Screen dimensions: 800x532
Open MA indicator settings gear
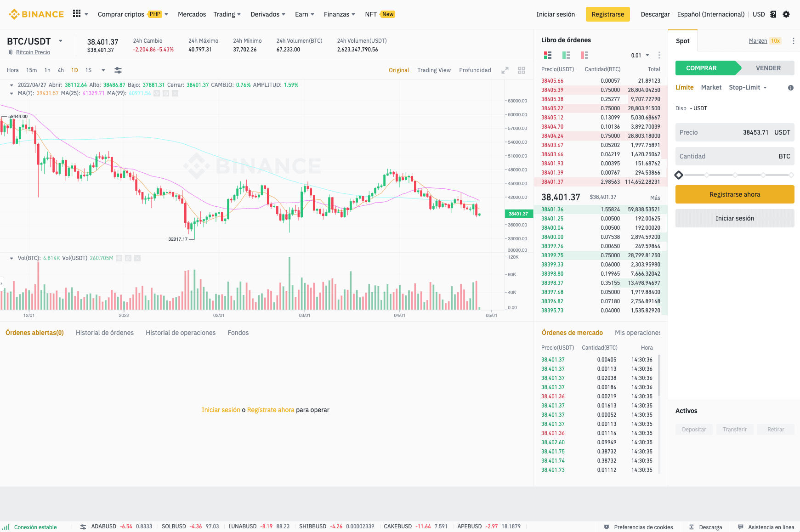coord(166,93)
